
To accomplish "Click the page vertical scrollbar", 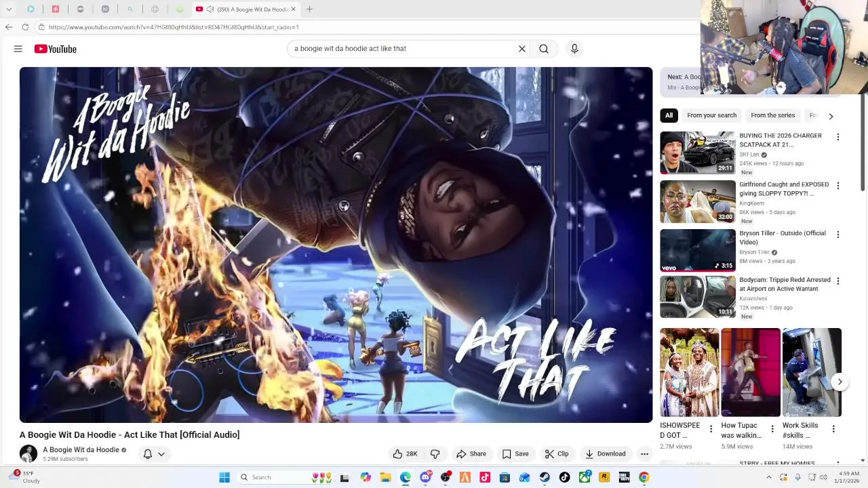I will click(863, 142).
